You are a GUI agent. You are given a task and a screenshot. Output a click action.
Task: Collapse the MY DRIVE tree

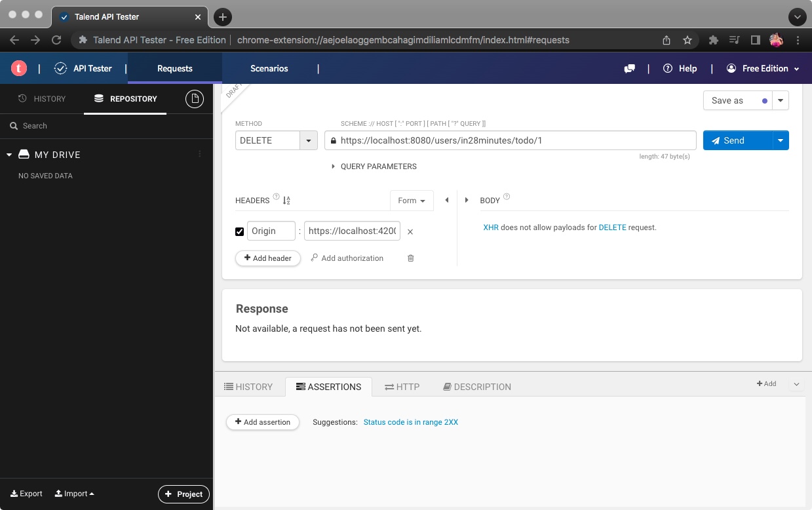point(9,155)
